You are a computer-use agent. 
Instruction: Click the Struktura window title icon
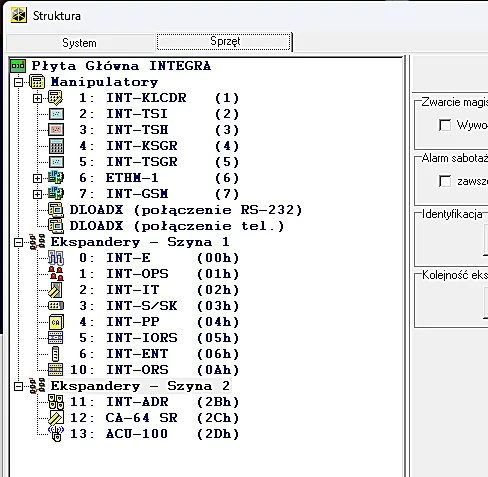coord(19,15)
